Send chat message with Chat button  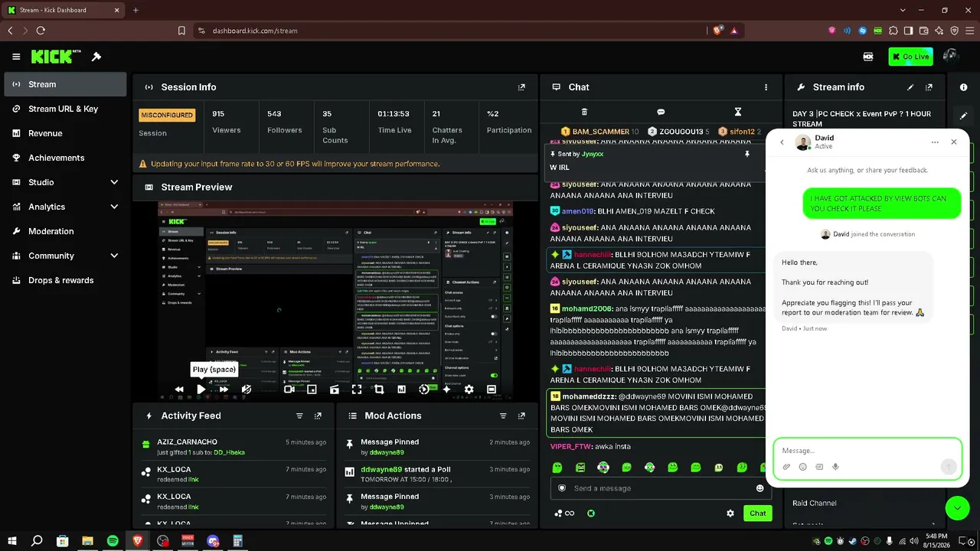click(x=757, y=514)
